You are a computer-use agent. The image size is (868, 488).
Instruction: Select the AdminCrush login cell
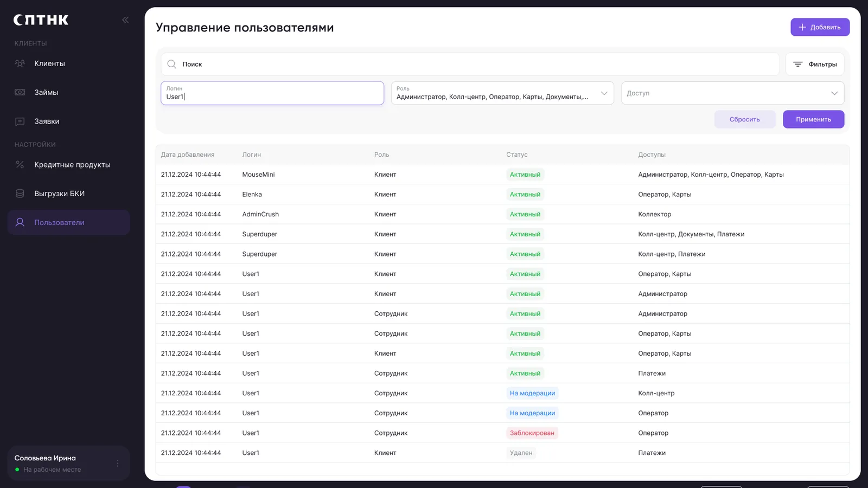coord(261,214)
